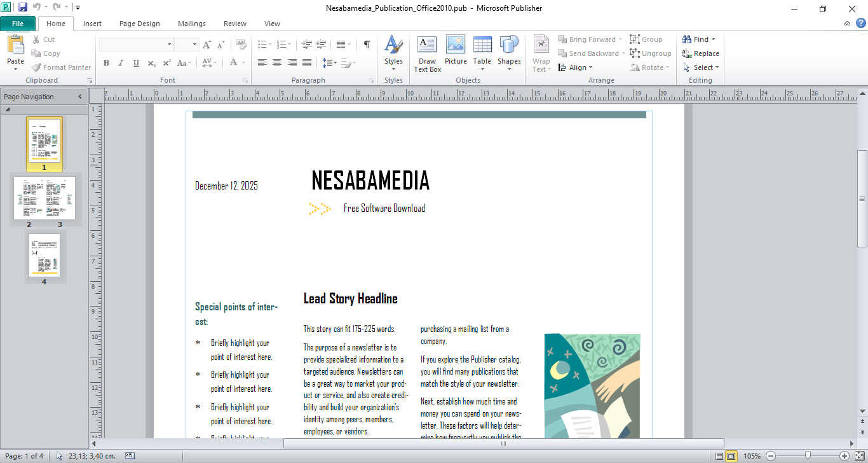Switch to the Mailings tab

[192, 24]
